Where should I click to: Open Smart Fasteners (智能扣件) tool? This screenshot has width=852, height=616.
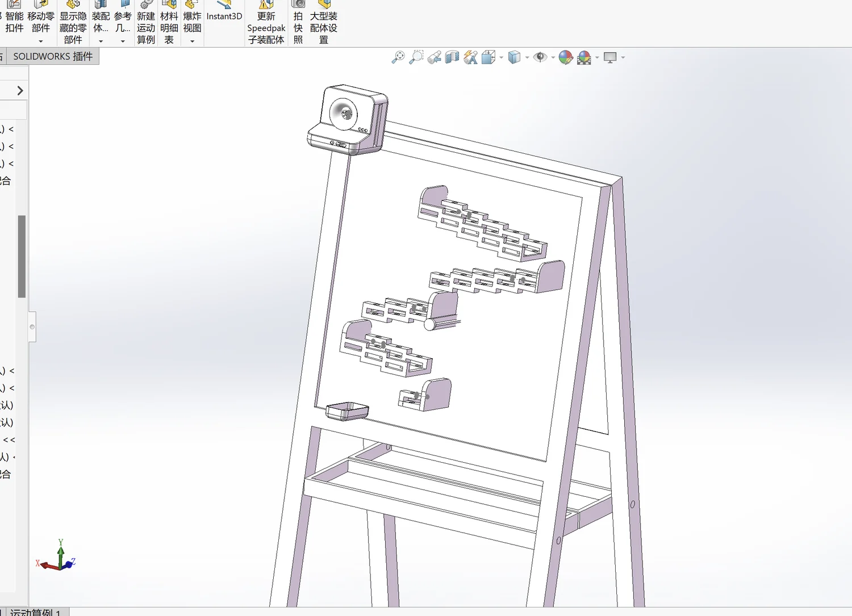point(14,17)
